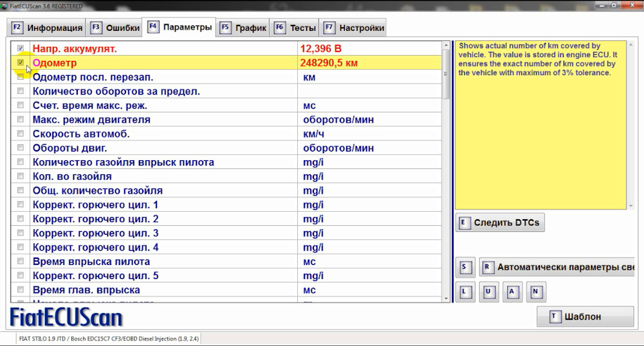Image resolution: width=644 pixels, height=346 pixels.
Task: Select Время впрыска пилота row label
Action: click(91, 262)
